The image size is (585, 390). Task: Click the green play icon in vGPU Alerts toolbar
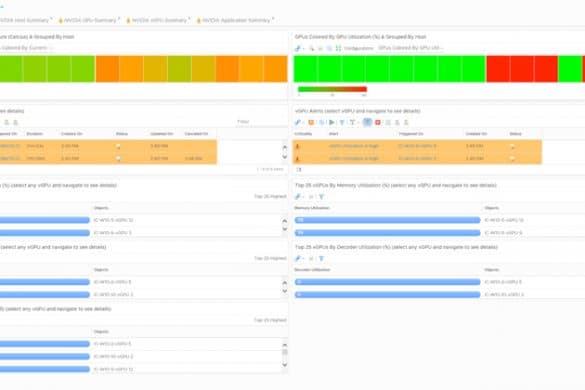pyautogui.click(x=332, y=122)
